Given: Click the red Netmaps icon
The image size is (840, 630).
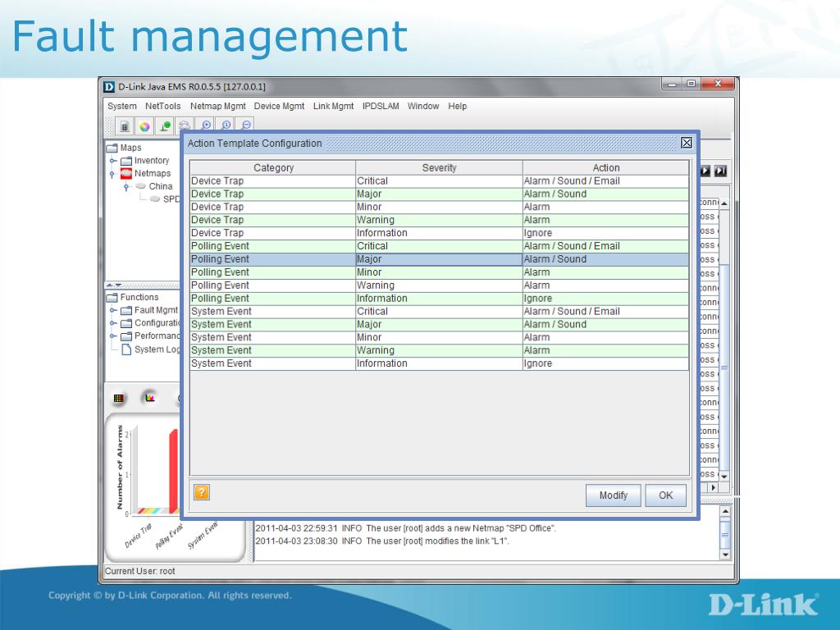Looking at the screenshot, I should tap(126, 174).
